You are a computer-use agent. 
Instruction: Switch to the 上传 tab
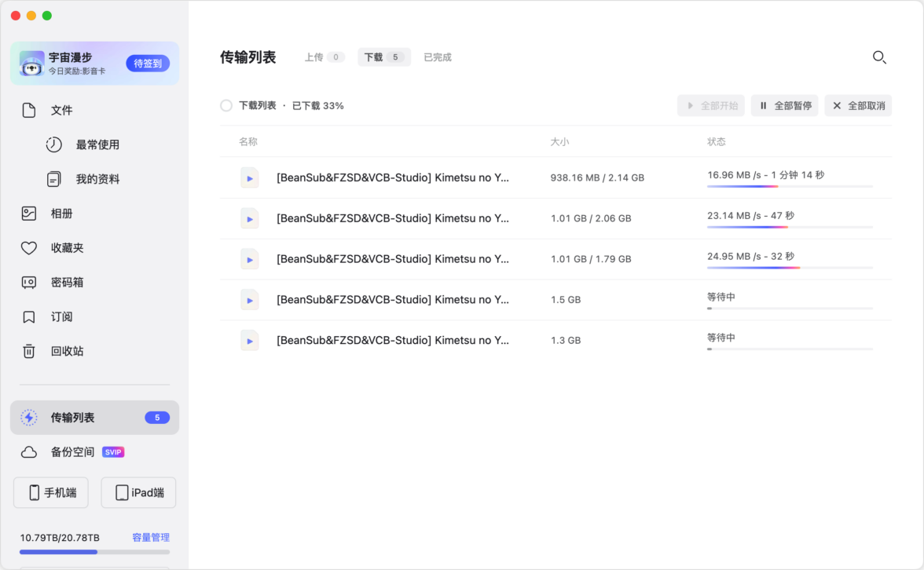pyautogui.click(x=324, y=57)
